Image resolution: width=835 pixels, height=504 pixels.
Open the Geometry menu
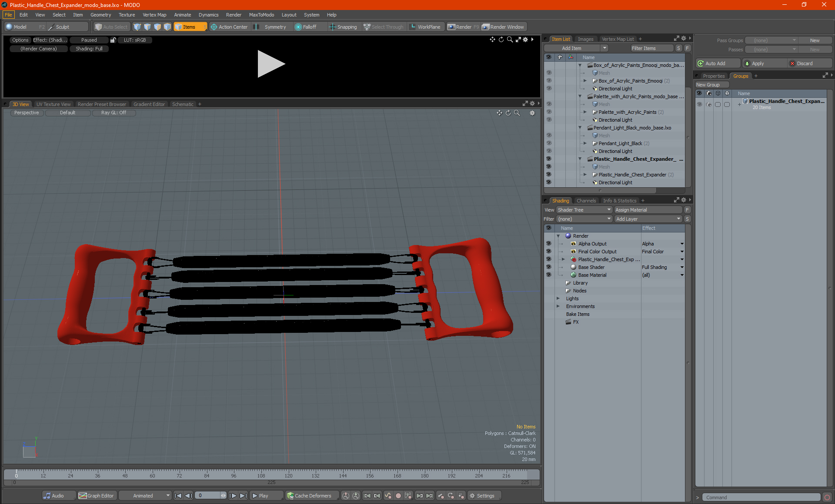[100, 15]
